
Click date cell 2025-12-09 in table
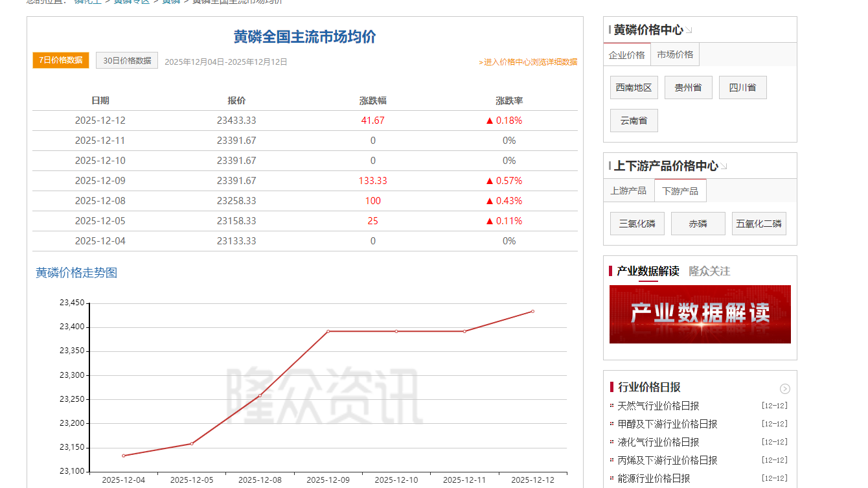(x=100, y=181)
